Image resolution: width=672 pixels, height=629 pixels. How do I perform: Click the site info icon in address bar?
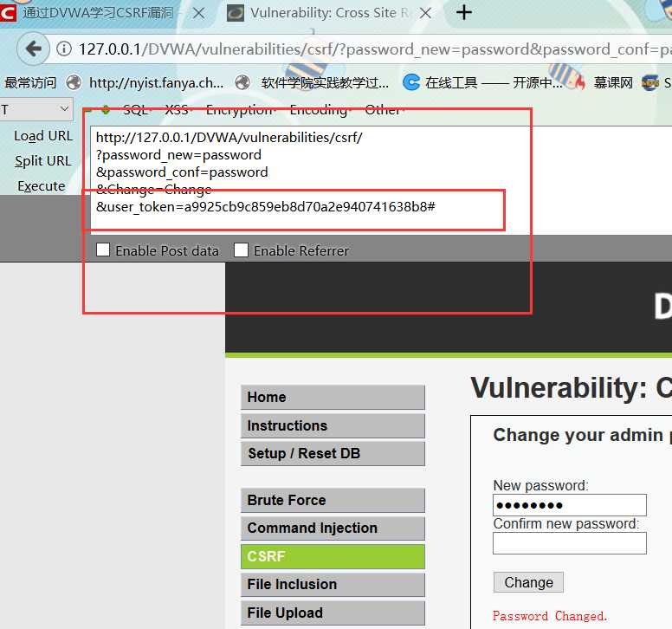pyautogui.click(x=64, y=49)
